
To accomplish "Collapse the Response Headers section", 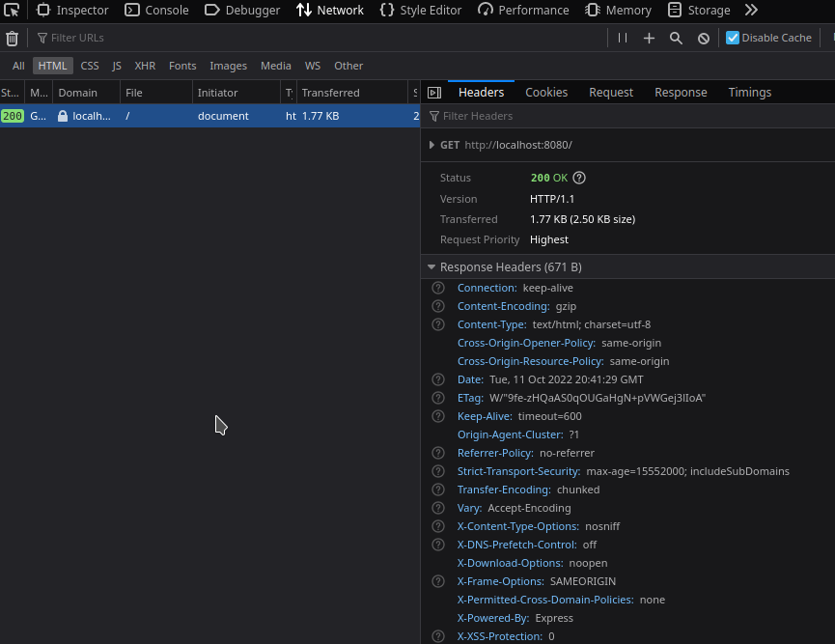I will (431, 266).
